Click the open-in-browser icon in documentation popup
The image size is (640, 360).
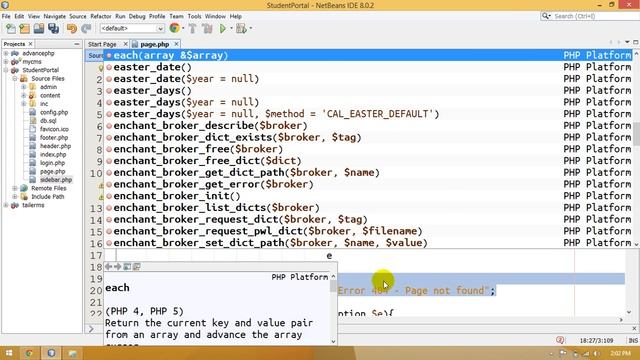point(127,267)
